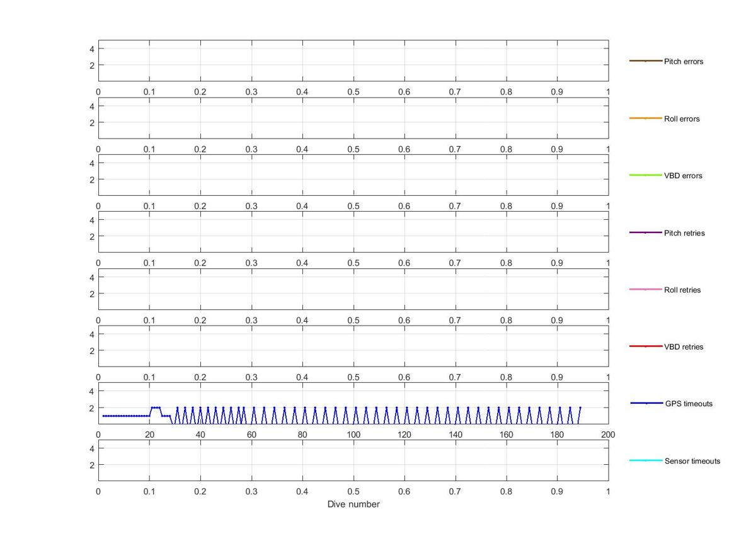The width and height of the screenshot is (756, 541).
Task: Click the 40 tick on GPS timeouts axis
Action: [200, 435]
